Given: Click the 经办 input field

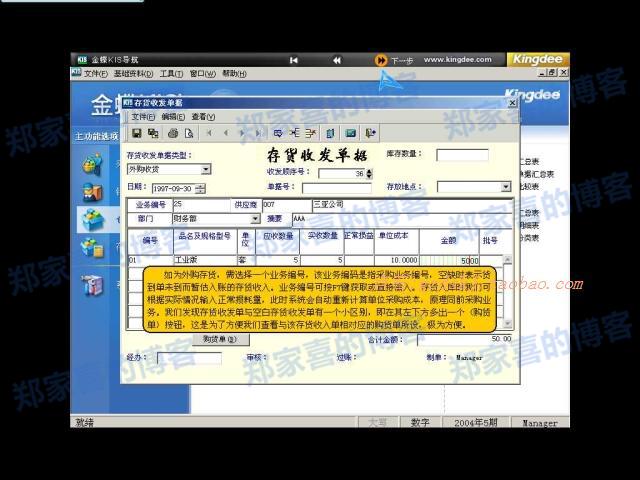Looking at the screenshot, I should point(189,359).
